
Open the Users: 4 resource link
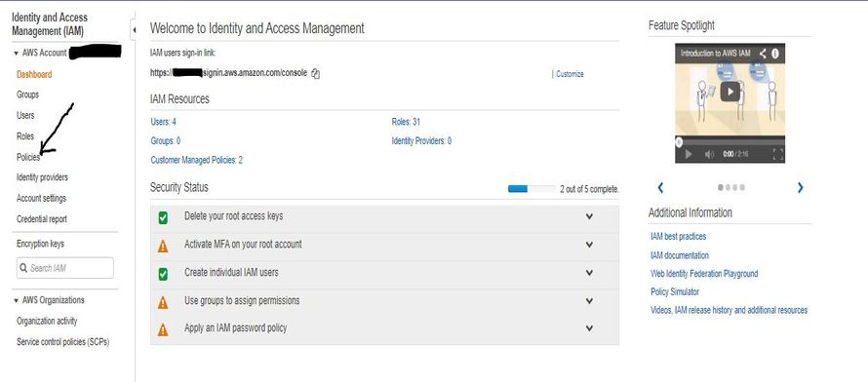click(x=163, y=122)
